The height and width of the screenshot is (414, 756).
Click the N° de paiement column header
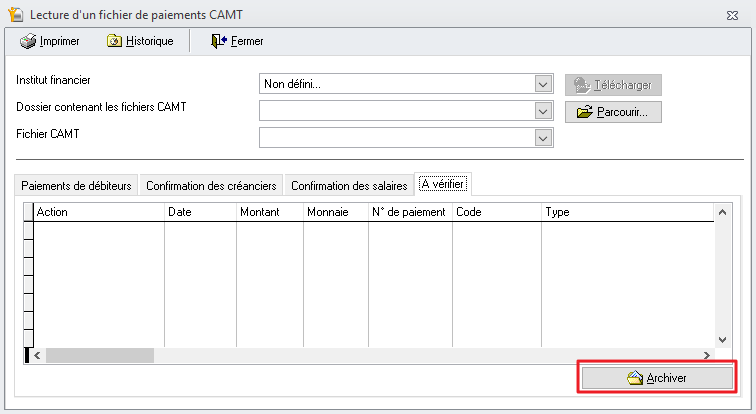[409, 212]
